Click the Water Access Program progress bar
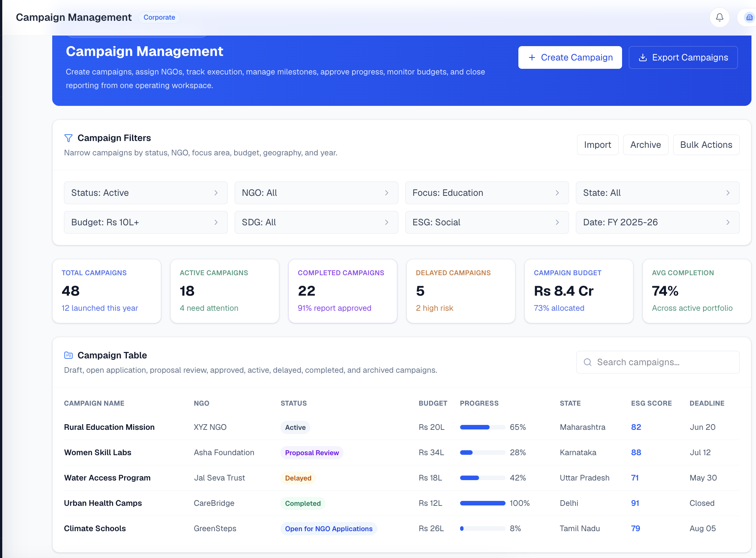Screen dimensions: 756x558 pos(482,478)
